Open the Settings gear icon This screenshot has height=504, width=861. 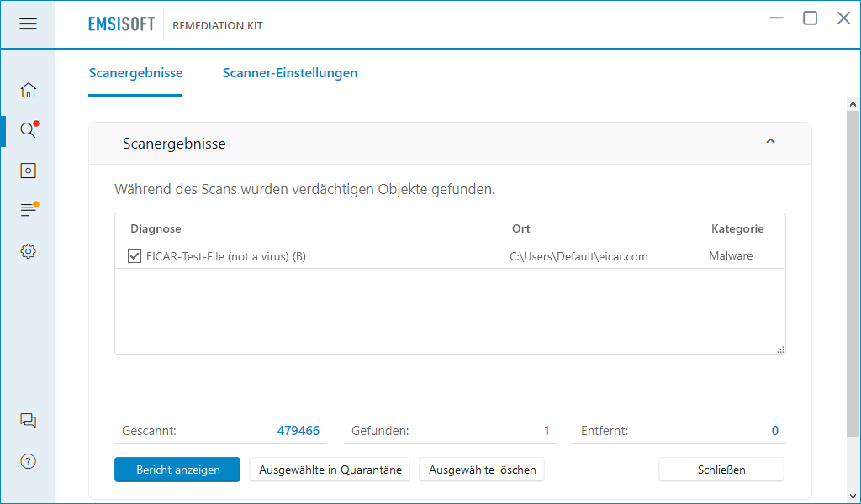pyautogui.click(x=28, y=251)
